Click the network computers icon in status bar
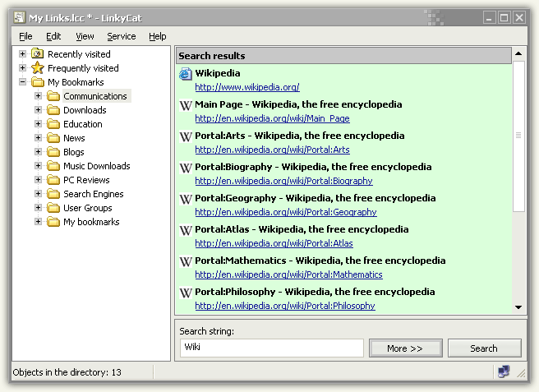 [x=504, y=371]
